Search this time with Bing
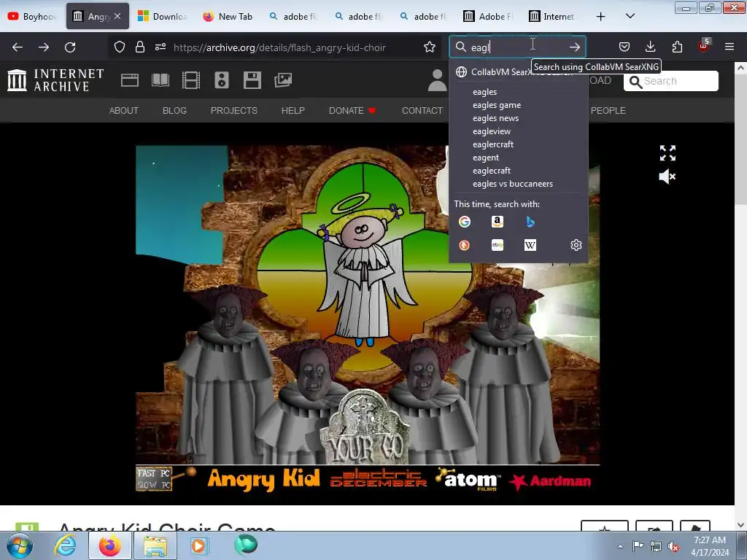The image size is (747, 560). point(530,222)
